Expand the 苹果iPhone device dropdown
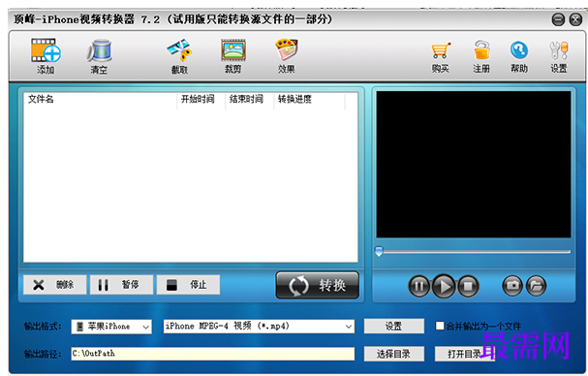The image size is (588, 376). click(146, 327)
